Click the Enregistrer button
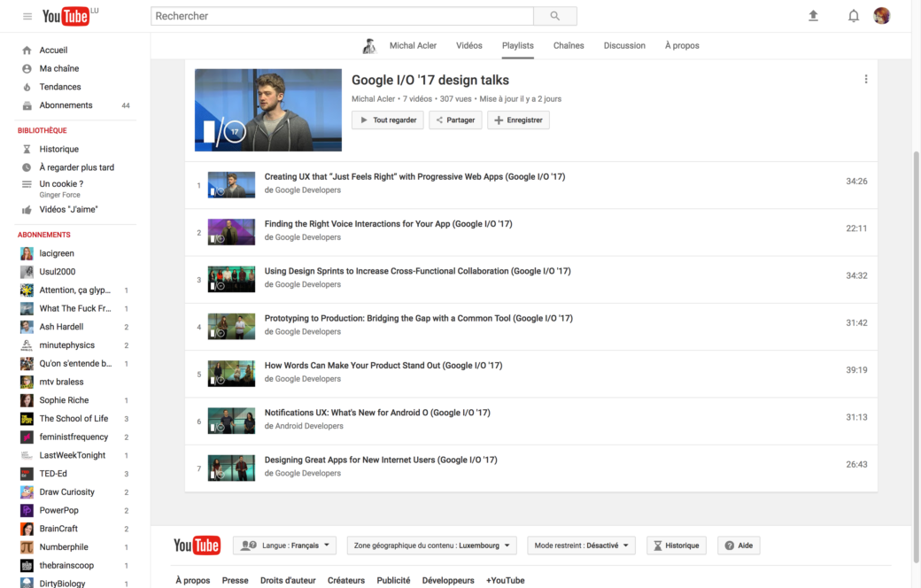 point(518,120)
